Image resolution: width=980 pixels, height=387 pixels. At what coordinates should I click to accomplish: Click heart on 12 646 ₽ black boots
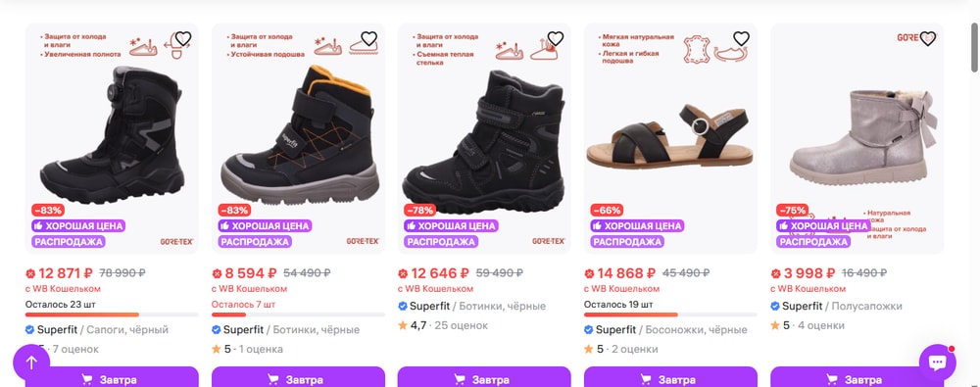(x=555, y=39)
